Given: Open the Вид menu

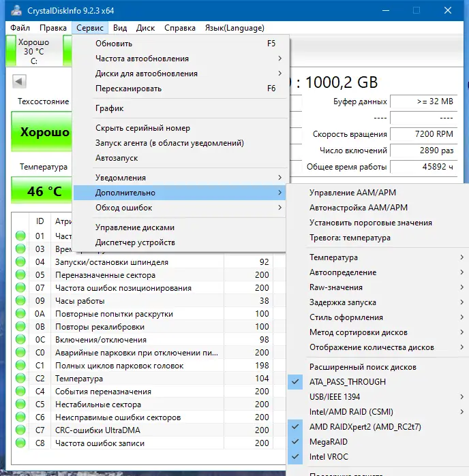Looking at the screenshot, I should pos(120,28).
